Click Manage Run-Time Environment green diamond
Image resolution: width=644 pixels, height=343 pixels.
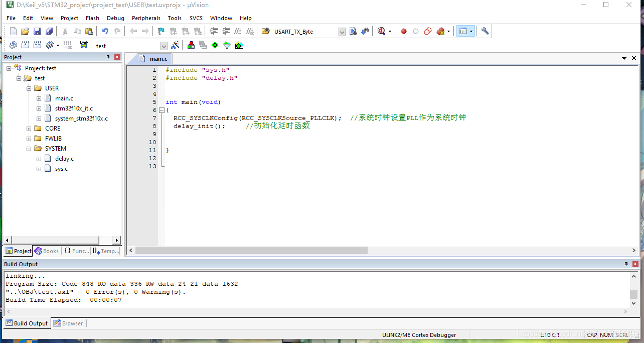pos(215,45)
